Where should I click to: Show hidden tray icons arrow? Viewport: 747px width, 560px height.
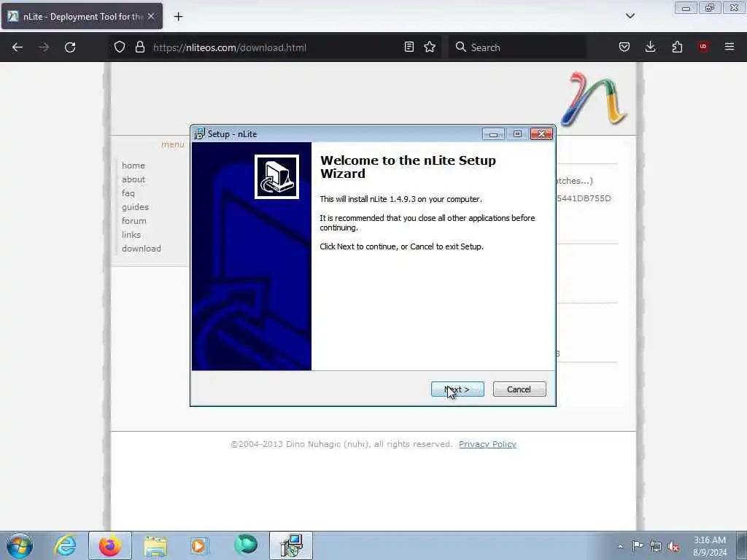click(620, 546)
